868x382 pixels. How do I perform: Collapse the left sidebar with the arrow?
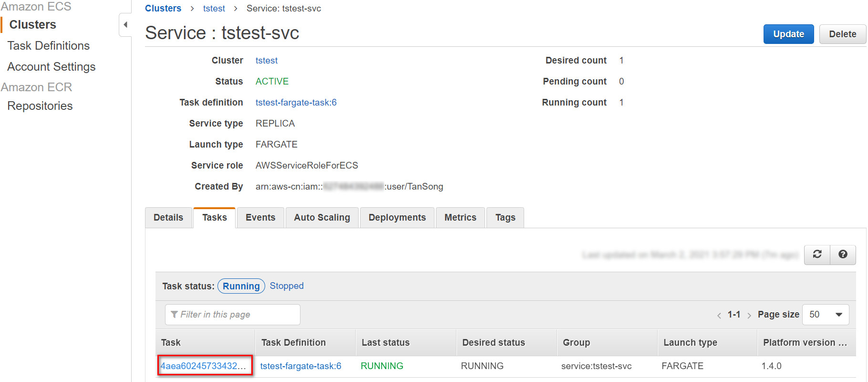click(x=125, y=25)
